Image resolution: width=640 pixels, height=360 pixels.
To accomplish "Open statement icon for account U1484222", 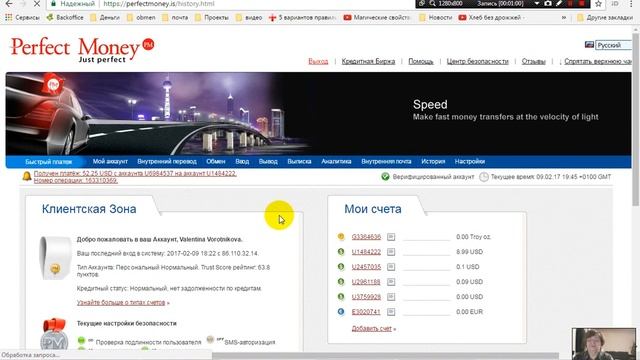I will (391, 252).
